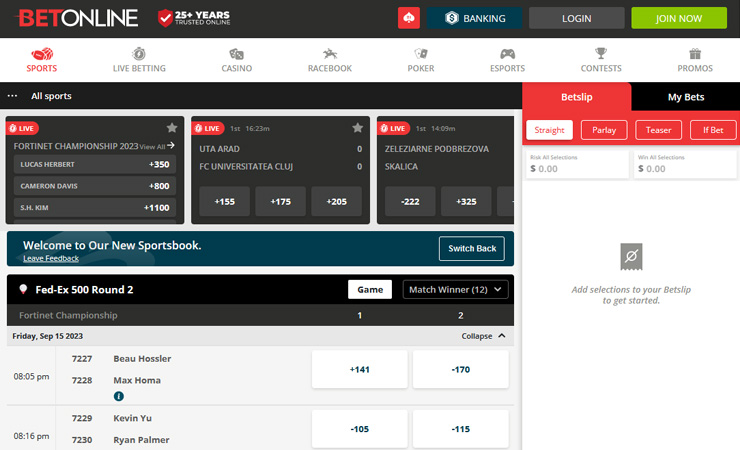Click the Beau Hossler player name

[x=142, y=358]
